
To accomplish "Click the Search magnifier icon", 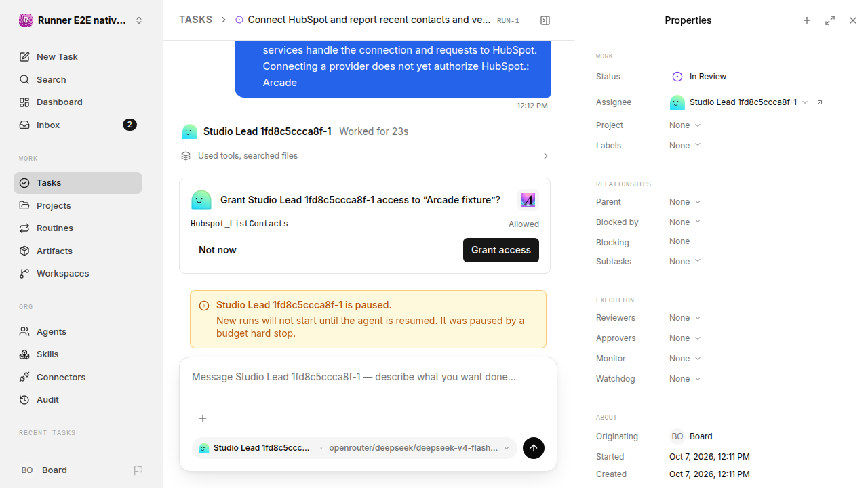I will [x=24, y=80].
